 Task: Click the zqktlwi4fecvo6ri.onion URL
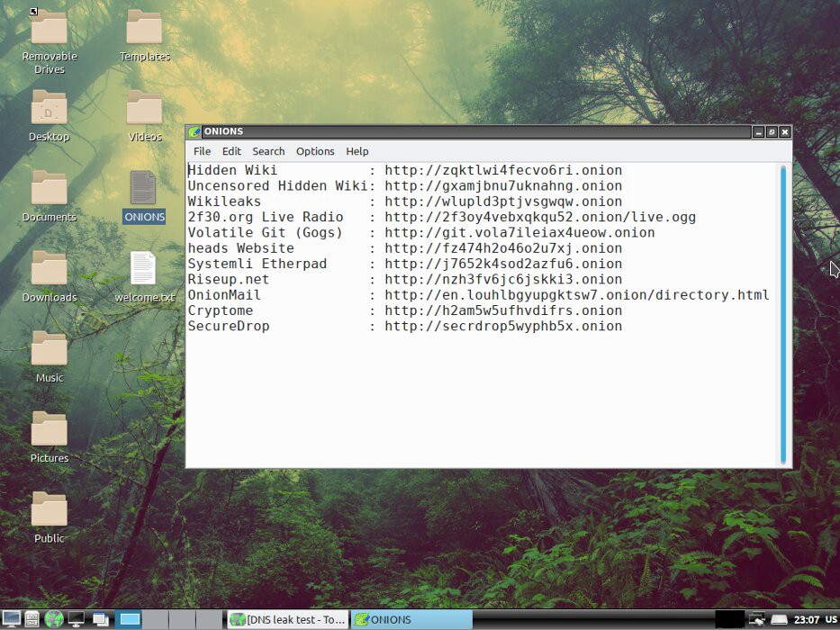click(x=503, y=170)
